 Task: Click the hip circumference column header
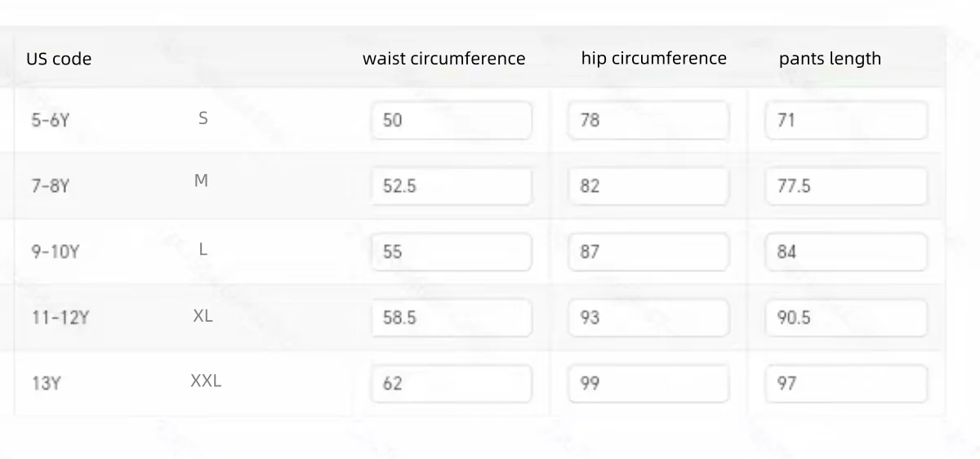click(653, 59)
